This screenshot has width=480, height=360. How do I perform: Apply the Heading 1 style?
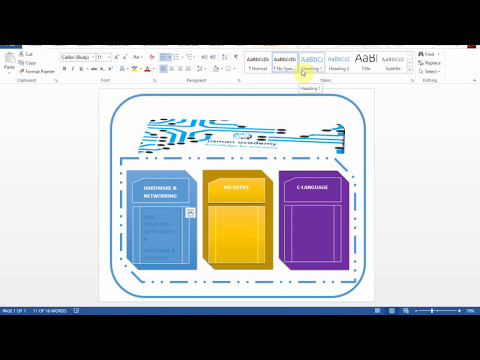(x=312, y=63)
